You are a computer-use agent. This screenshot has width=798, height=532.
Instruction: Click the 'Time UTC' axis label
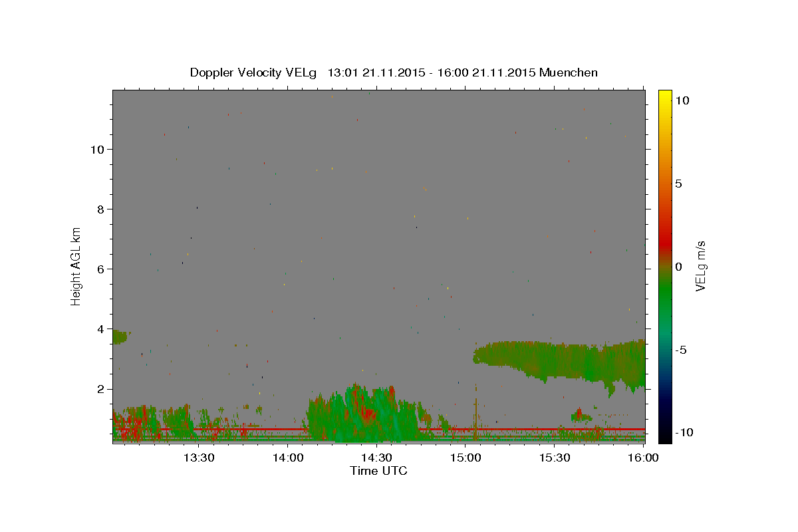point(378,471)
